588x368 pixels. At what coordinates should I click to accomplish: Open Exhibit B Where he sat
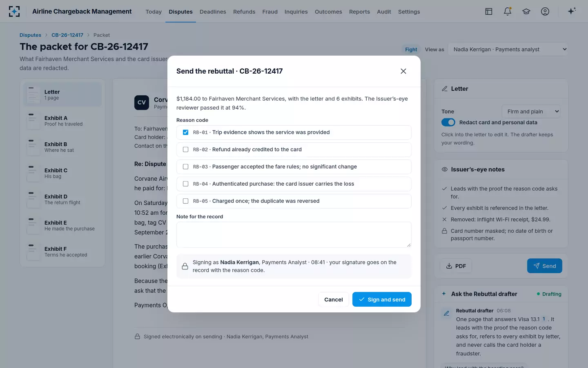[x=62, y=147]
